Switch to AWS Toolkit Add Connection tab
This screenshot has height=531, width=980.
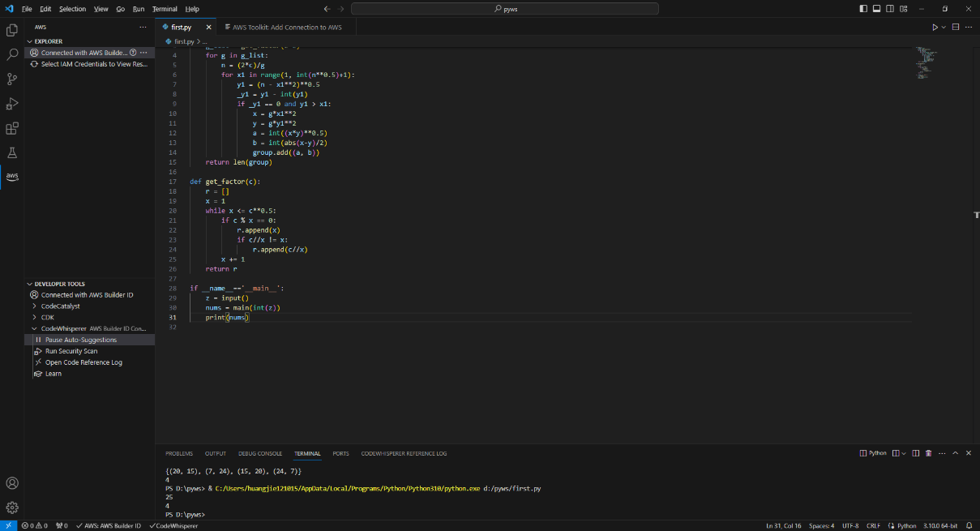(x=285, y=27)
